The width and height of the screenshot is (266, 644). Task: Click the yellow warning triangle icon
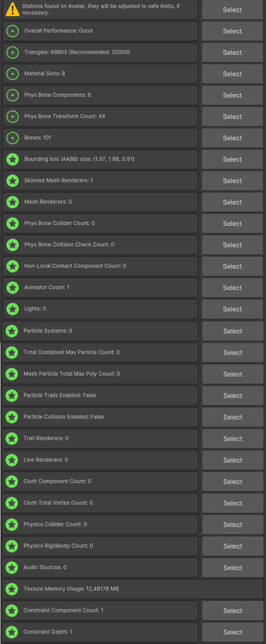point(13,9)
